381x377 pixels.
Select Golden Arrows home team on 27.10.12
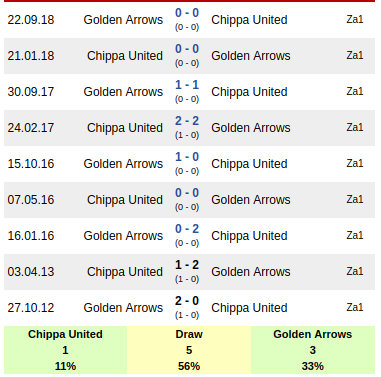click(123, 308)
